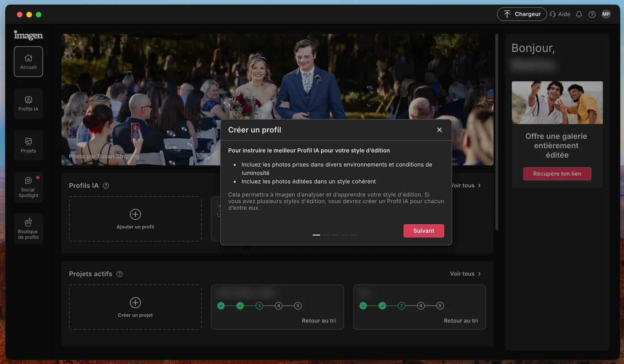Click first completed checkmark in second project card
The image size is (624, 364).
[x=363, y=306]
